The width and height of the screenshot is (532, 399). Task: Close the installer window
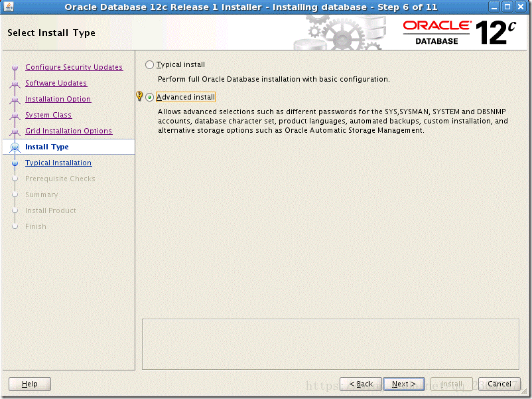(521, 7)
